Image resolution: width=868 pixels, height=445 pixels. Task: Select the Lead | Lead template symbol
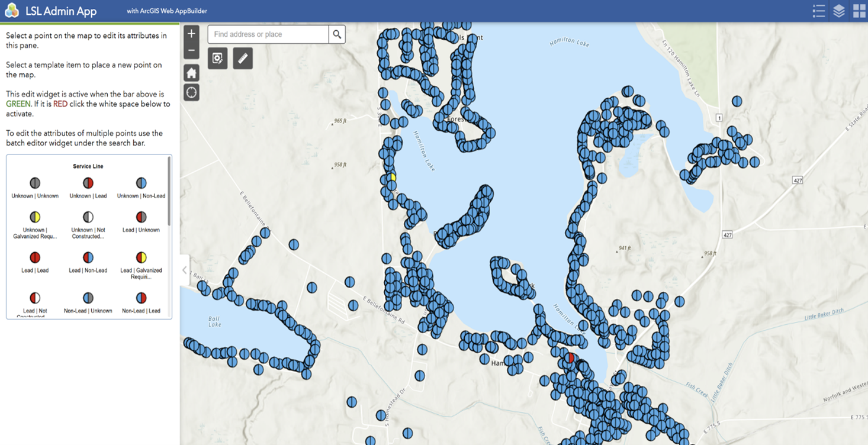34,257
